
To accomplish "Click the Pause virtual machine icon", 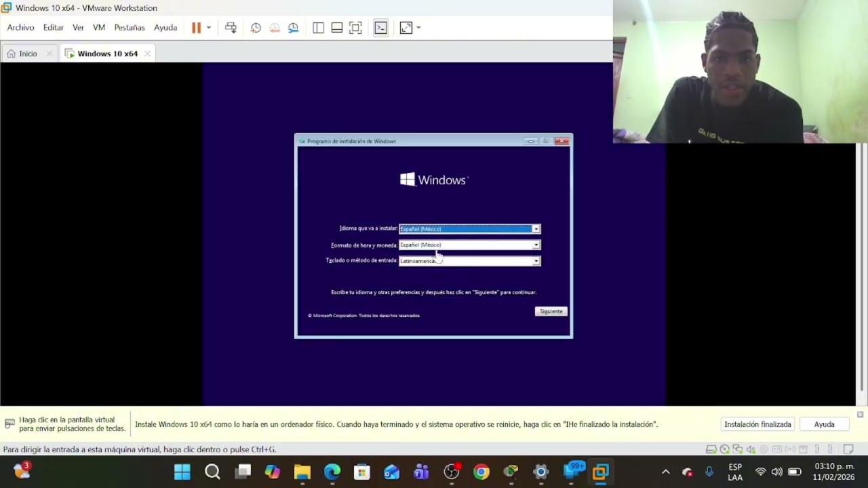I will coord(196,28).
